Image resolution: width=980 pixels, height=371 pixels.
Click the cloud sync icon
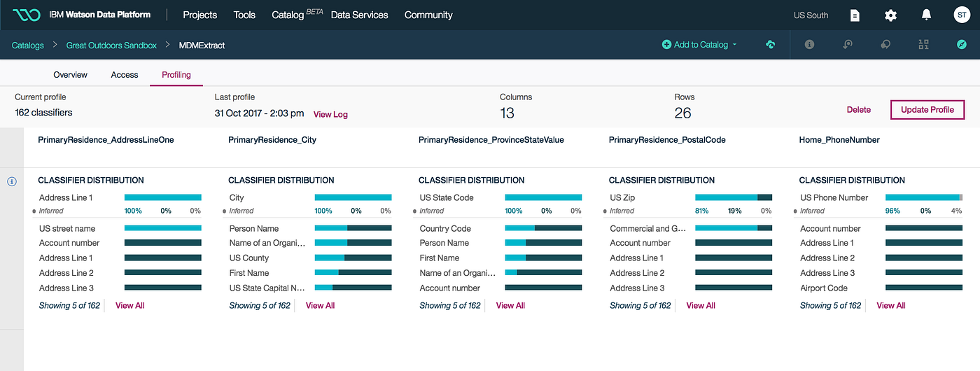click(770, 45)
